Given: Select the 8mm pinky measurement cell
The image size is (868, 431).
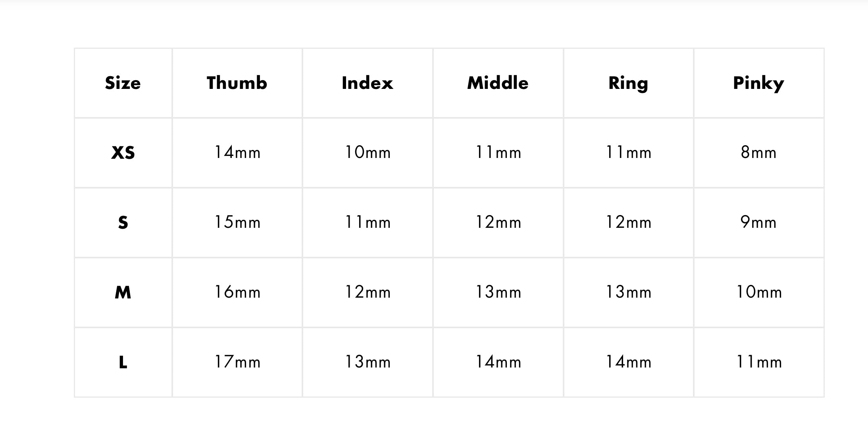Looking at the screenshot, I should [758, 153].
